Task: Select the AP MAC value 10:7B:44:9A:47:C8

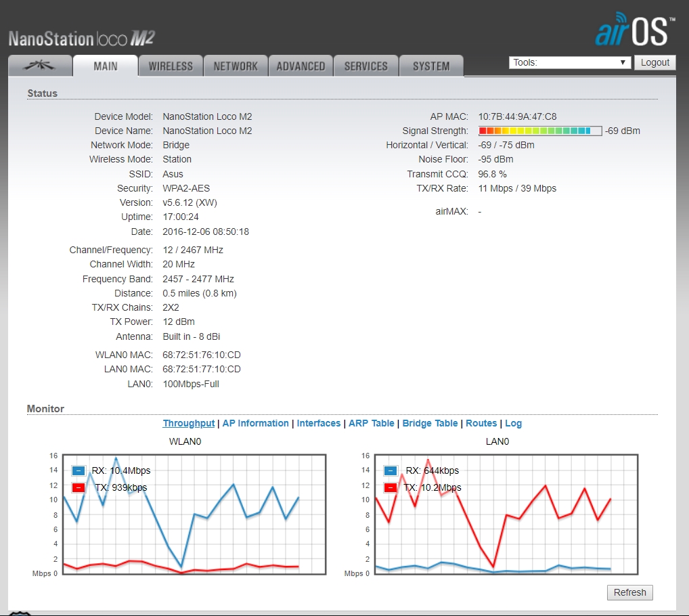Action: [x=517, y=116]
